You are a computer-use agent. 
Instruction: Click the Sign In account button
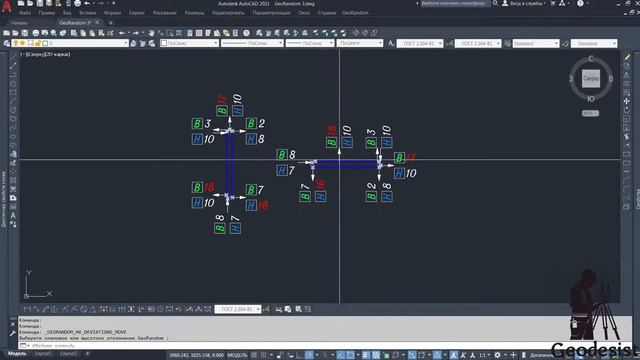524,3
